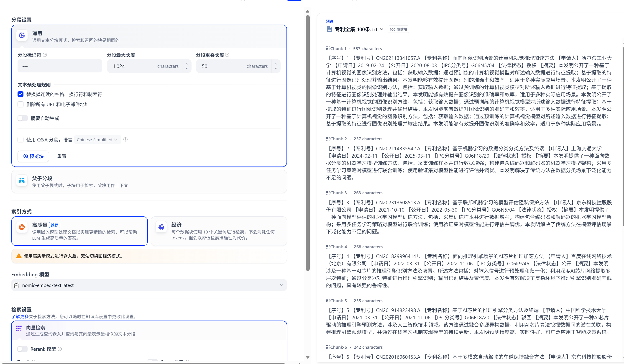This screenshot has height=364, width=624.
Task: Select the 父子分段 chunking mode
Action: 149,182
